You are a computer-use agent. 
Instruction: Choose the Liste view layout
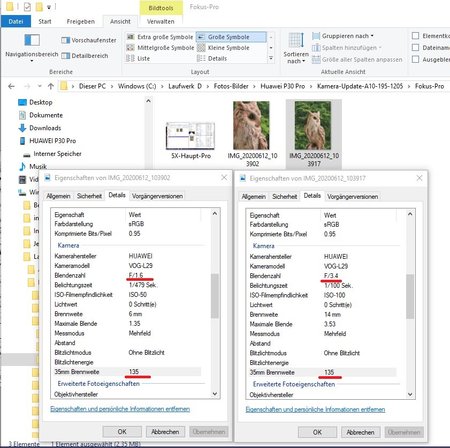(138, 58)
